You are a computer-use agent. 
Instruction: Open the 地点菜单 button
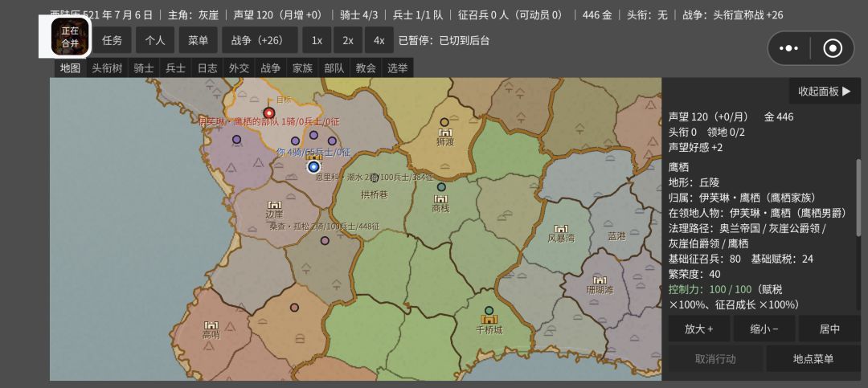pos(813,358)
